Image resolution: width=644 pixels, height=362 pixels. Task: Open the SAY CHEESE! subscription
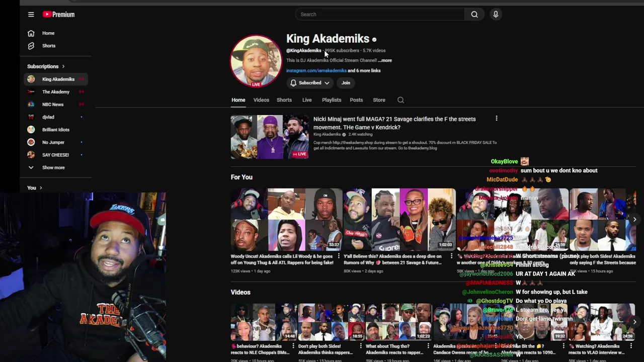click(x=55, y=155)
